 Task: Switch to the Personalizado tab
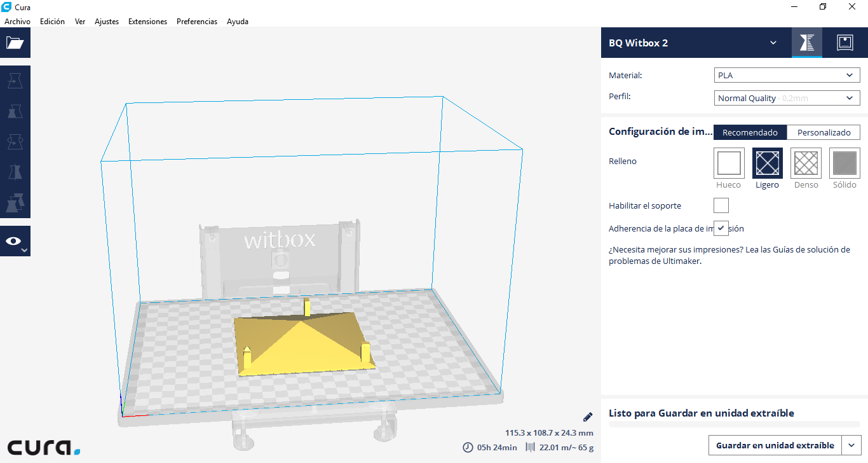[824, 132]
